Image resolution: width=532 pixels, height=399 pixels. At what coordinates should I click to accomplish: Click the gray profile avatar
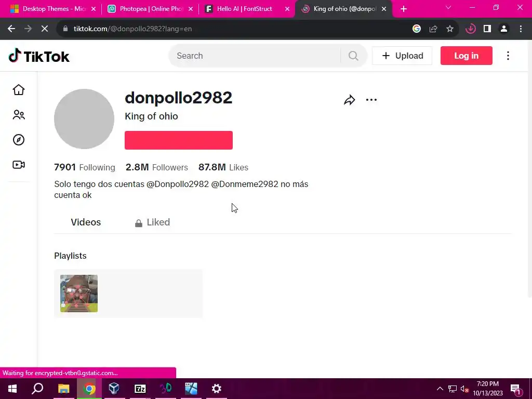(x=84, y=119)
